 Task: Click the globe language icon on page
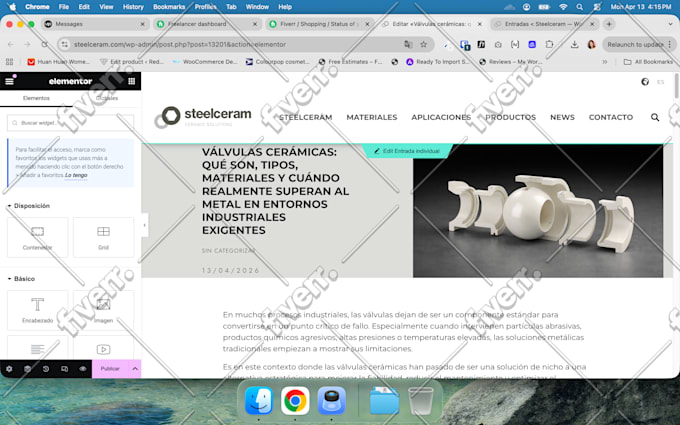[645, 82]
